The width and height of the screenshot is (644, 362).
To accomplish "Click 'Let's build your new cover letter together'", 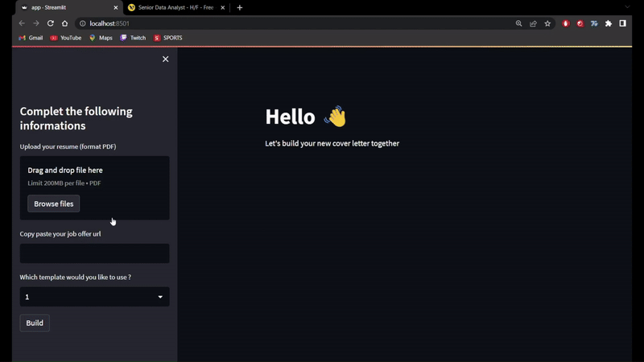I will [332, 143].
